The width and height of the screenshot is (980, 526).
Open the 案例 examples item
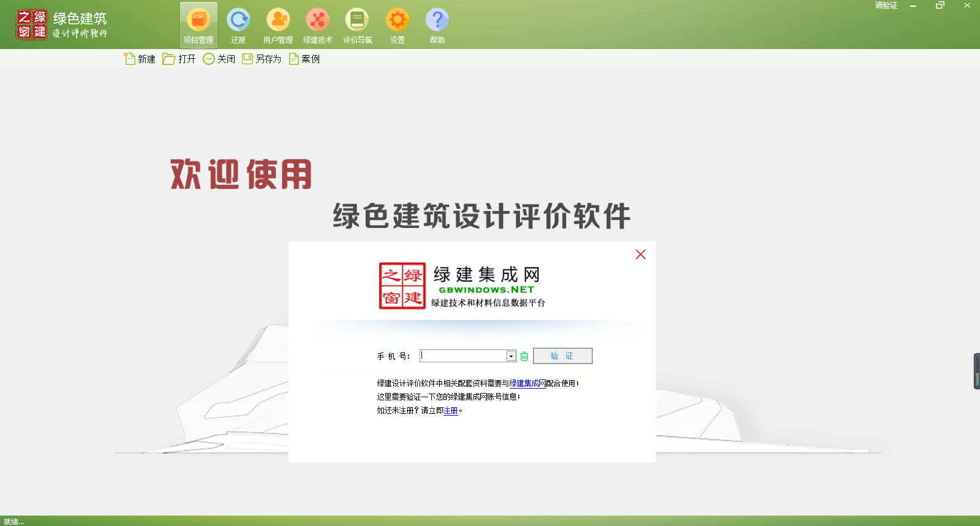[304, 59]
